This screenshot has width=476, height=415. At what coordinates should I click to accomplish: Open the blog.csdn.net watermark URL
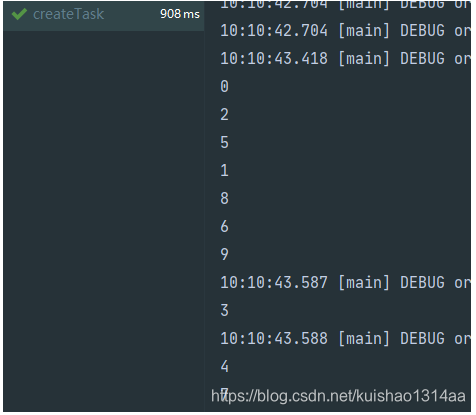click(338, 396)
